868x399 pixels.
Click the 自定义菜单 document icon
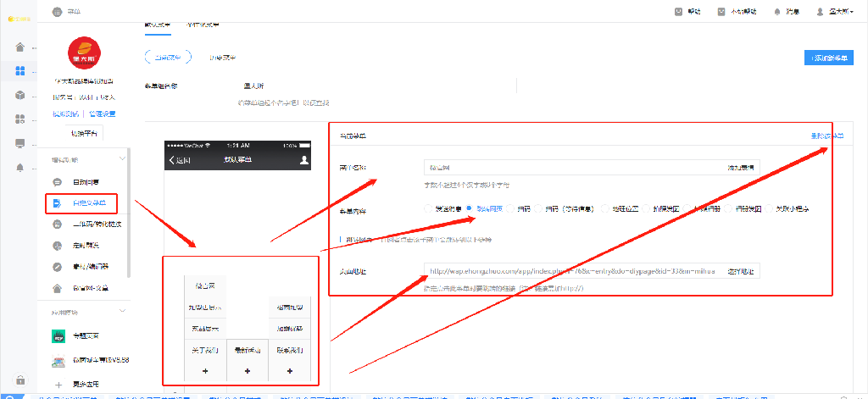point(57,203)
